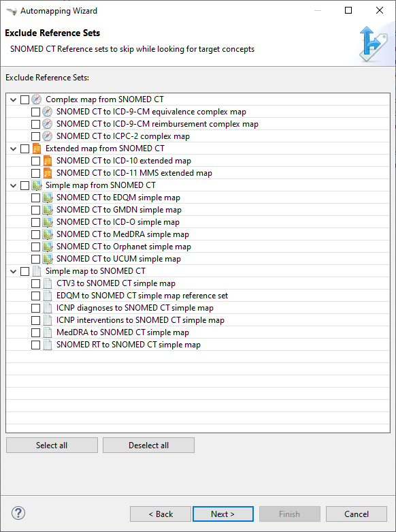Click icon beside ICD-9-CM equivalence complex map
This screenshot has width=396, height=532.
click(x=47, y=112)
